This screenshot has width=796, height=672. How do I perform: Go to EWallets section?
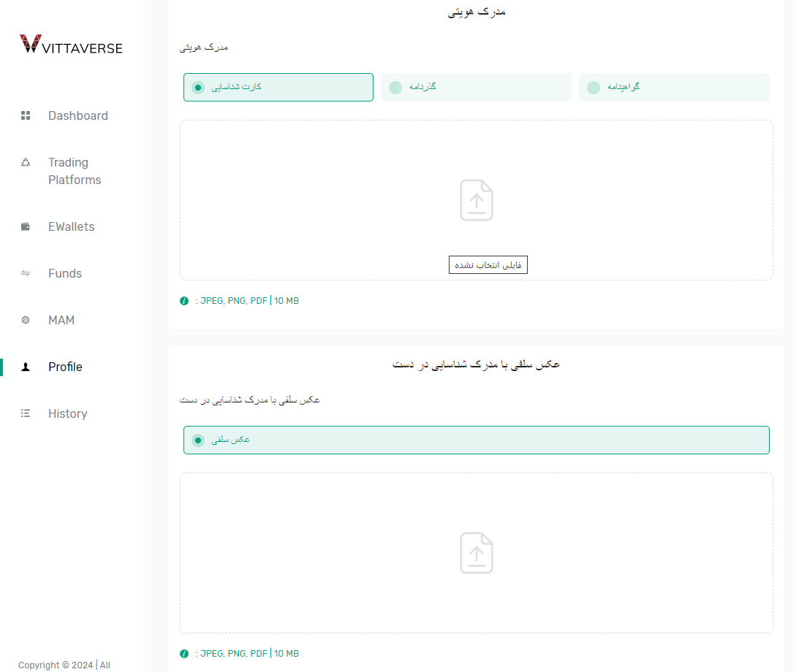coord(72,226)
